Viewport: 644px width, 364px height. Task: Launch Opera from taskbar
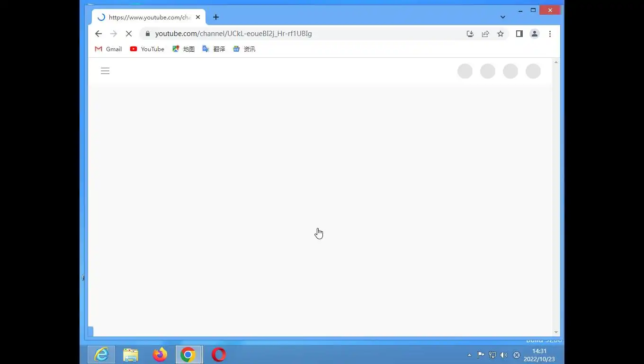(218, 355)
